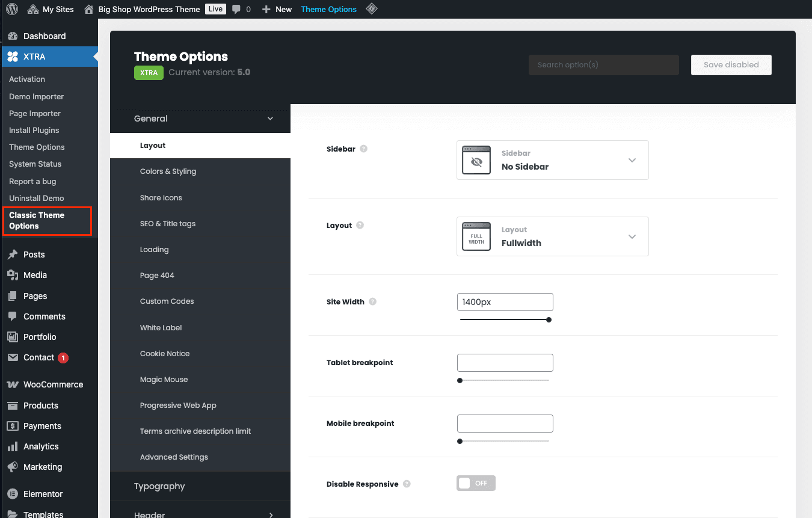
Task: Collapse the General section
Action: coord(270,119)
